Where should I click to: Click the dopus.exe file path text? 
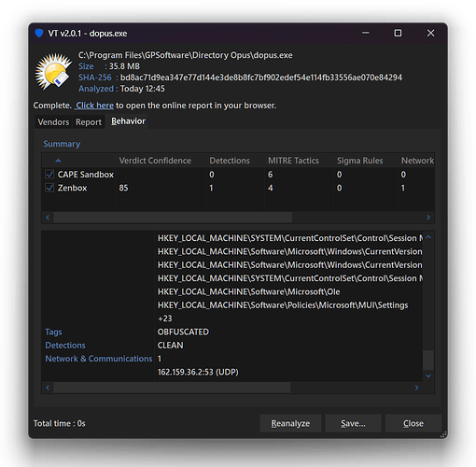[x=186, y=55]
